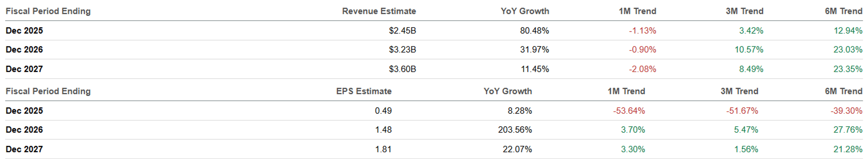The width and height of the screenshot is (868, 159).
Task: Click the 0.49 EPS estimate value
Action: coord(383,111)
